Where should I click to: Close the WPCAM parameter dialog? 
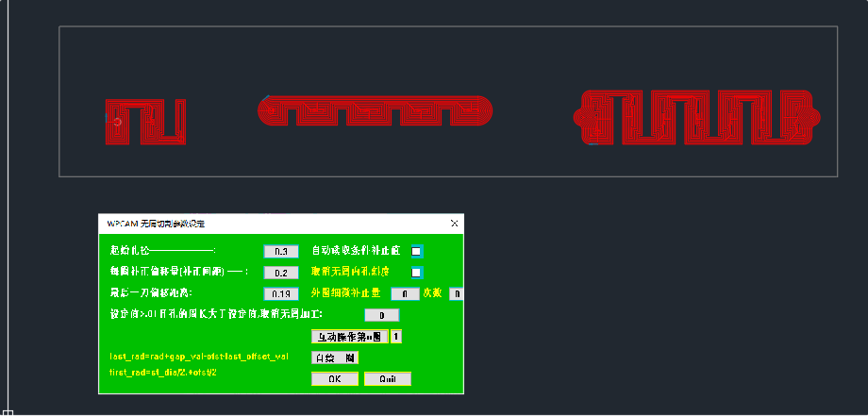click(x=455, y=224)
